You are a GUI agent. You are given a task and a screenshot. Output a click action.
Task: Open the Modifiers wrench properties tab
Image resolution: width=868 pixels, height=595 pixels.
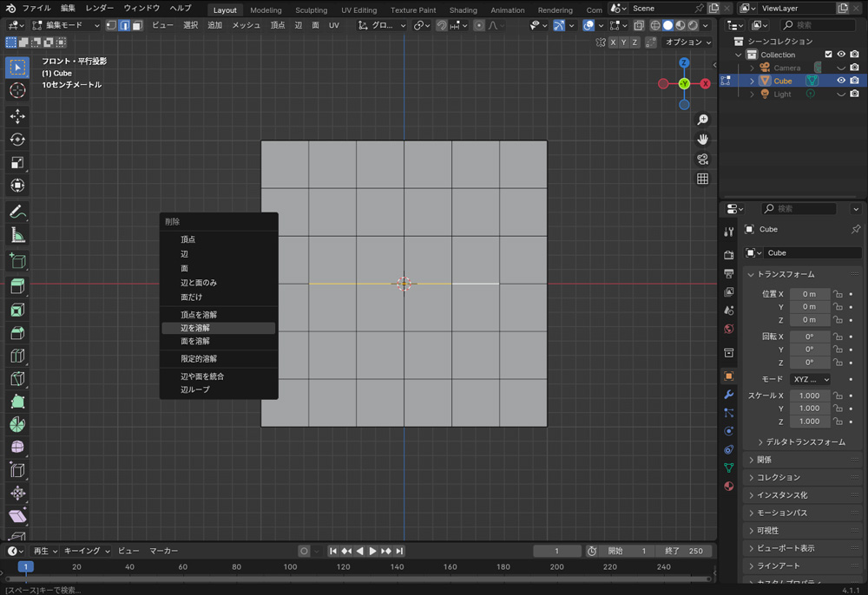728,395
